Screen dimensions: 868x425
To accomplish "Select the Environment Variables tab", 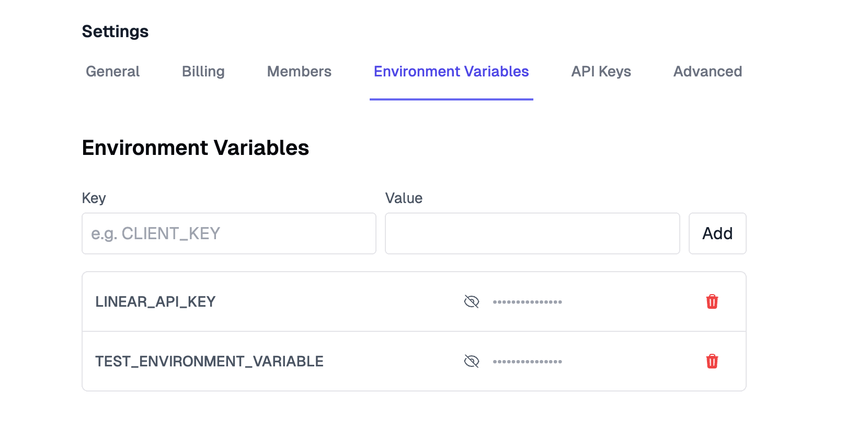I will [451, 71].
